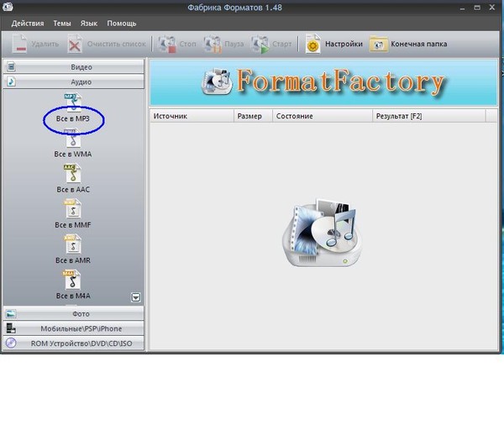This screenshot has height=424, width=504.
Task: Click the Все в MP3 label
Action: point(73,119)
